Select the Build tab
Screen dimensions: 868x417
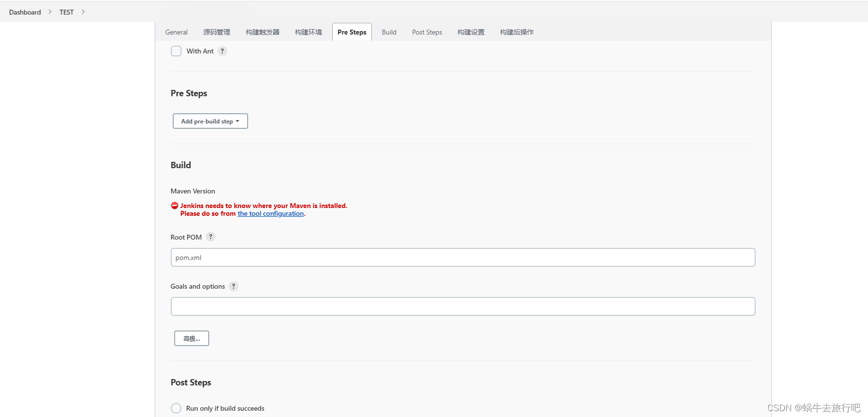(x=389, y=32)
